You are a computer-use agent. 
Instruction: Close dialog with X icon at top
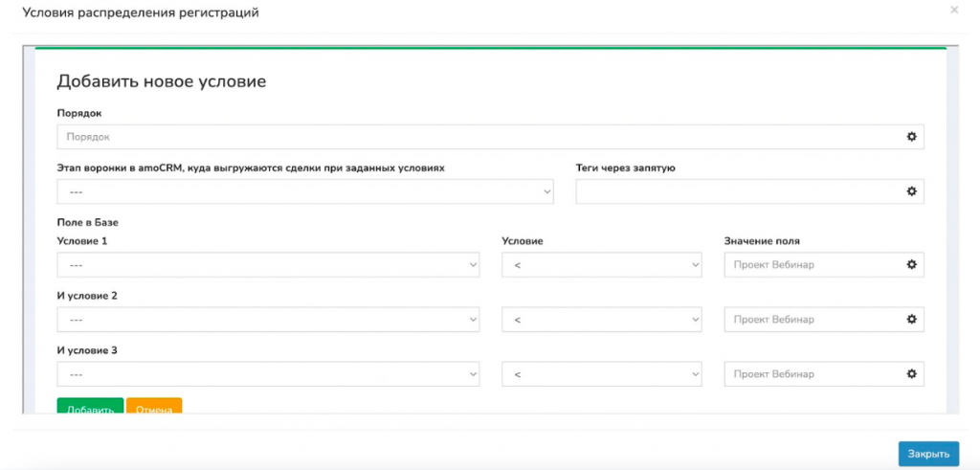pyautogui.click(x=954, y=10)
